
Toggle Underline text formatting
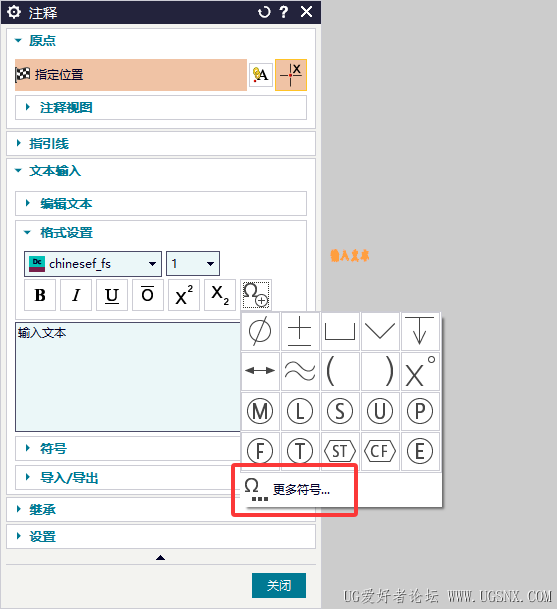112,295
